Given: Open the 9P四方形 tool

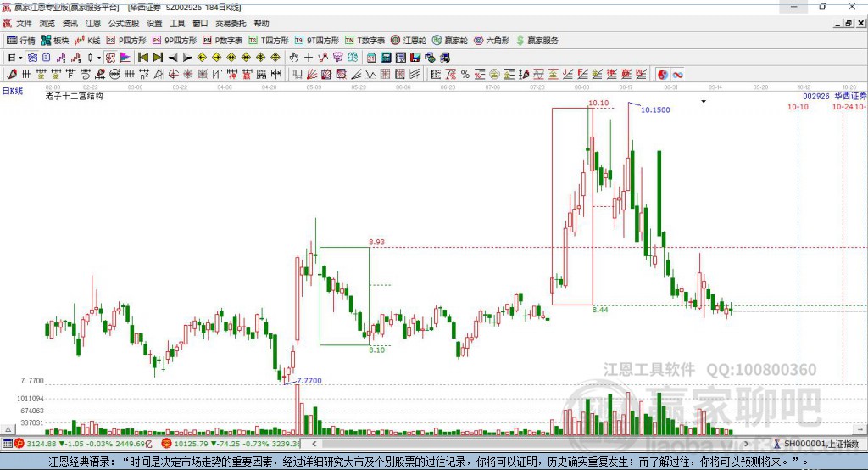Looking at the screenshot, I should (x=175, y=41).
